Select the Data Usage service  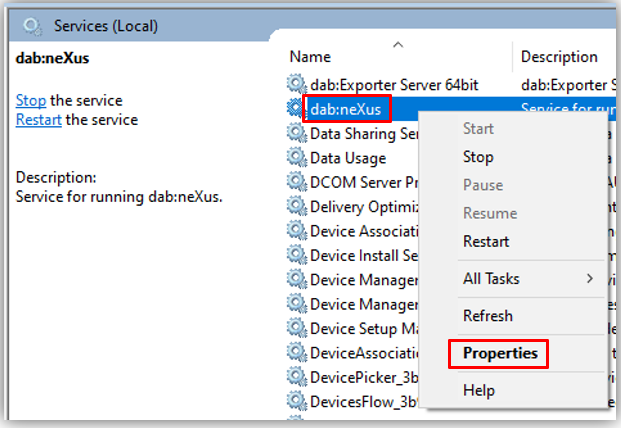click(x=348, y=158)
